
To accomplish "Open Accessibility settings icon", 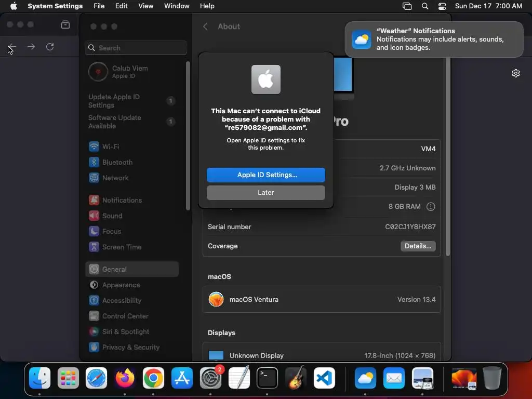I will tap(94, 301).
